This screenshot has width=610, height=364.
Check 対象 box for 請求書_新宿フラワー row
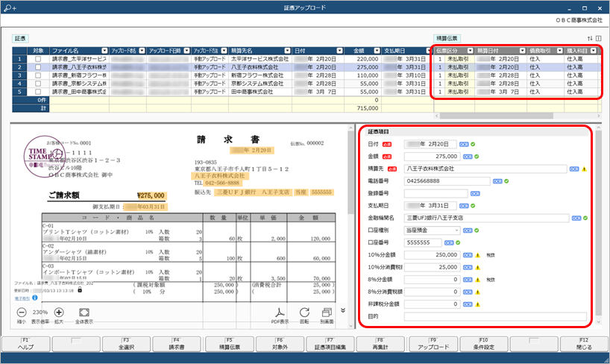point(38,75)
